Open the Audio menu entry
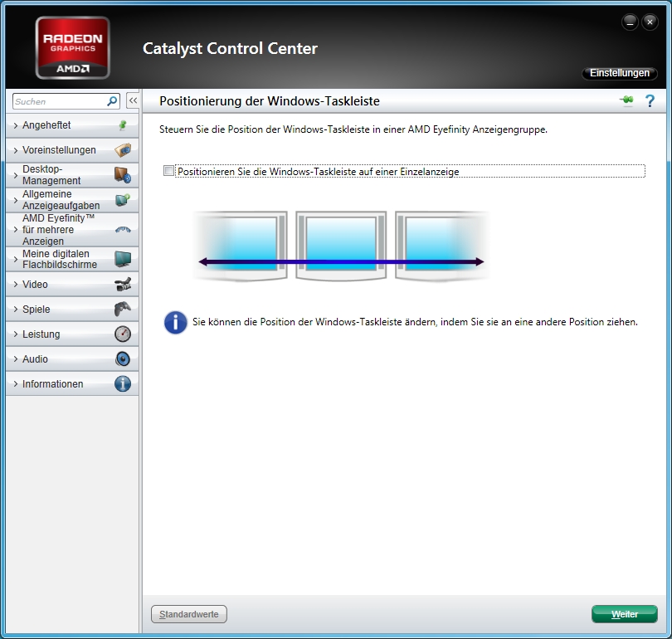The height and width of the screenshot is (639, 672). (72, 359)
